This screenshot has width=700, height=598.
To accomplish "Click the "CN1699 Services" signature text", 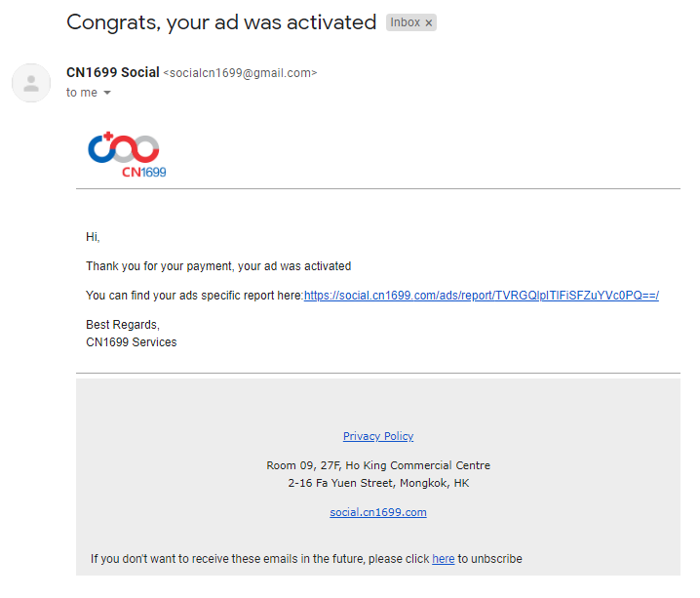I will pyautogui.click(x=132, y=342).
